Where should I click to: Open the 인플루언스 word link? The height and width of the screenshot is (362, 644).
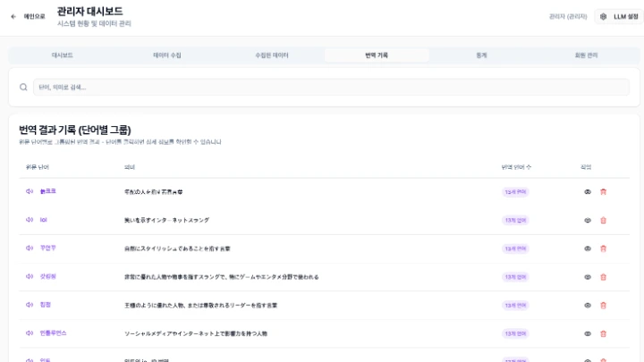coord(53,333)
